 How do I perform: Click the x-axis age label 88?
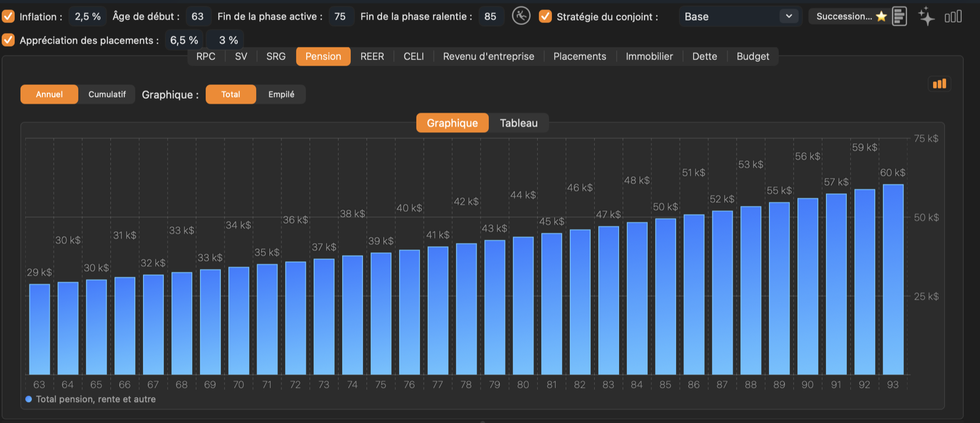pyautogui.click(x=751, y=385)
